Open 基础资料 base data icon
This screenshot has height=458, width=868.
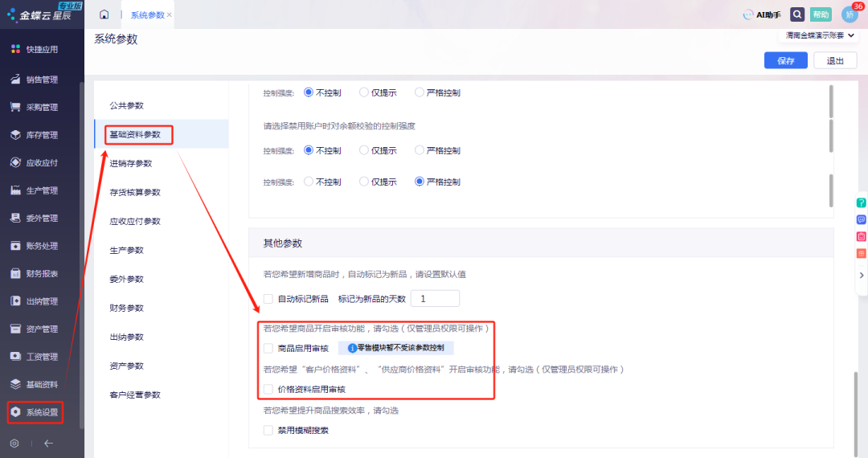tap(15, 384)
